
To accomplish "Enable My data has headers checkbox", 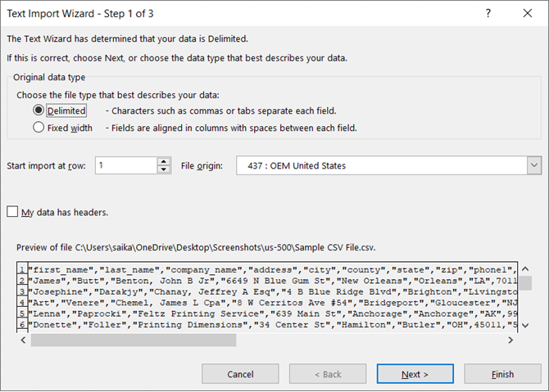I will click(x=12, y=212).
